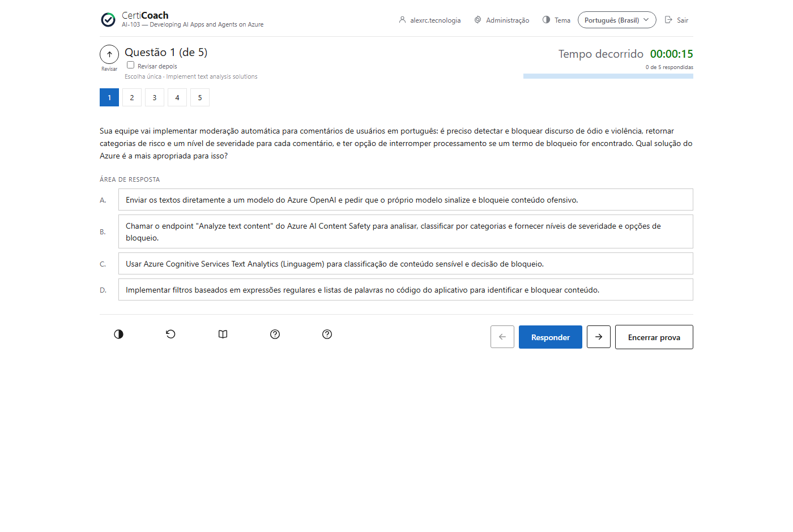The height and width of the screenshot is (532, 793).
Task: Switch to question 1 tab
Action: pos(109,97)
